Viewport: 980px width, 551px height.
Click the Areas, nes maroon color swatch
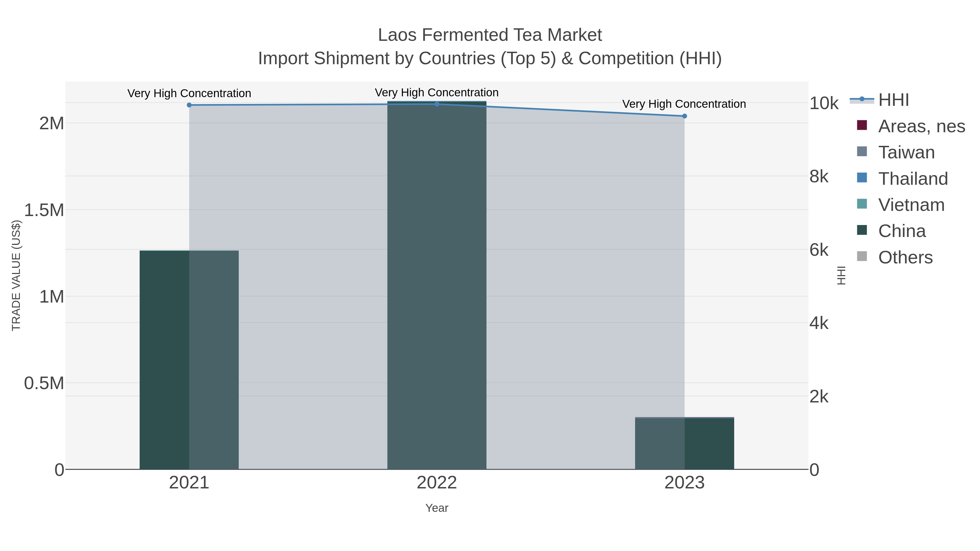click(862, 125)
